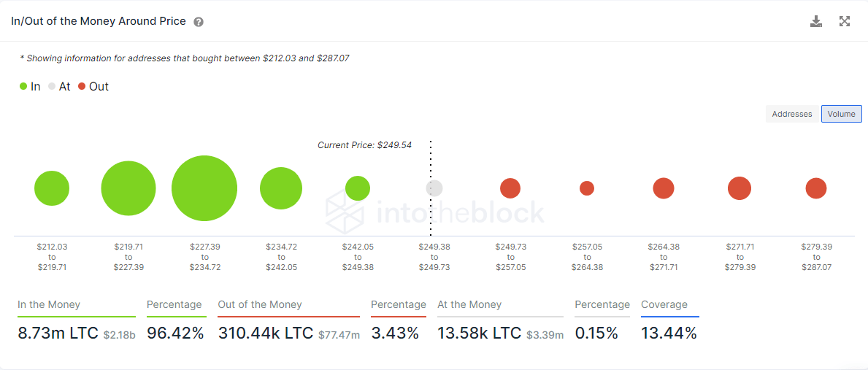Select green bubble for $212.03 to $219.71
868x370 pixels.
tap(52, 188)
